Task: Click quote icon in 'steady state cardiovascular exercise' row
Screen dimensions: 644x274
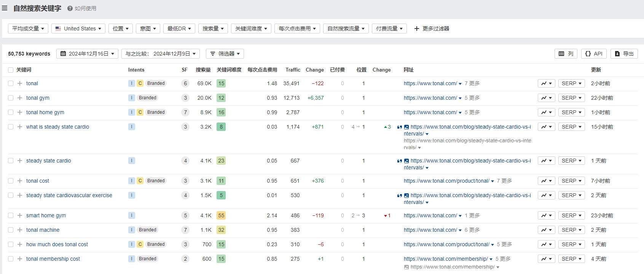Action: pyautogui.click(x=400, y=196)
